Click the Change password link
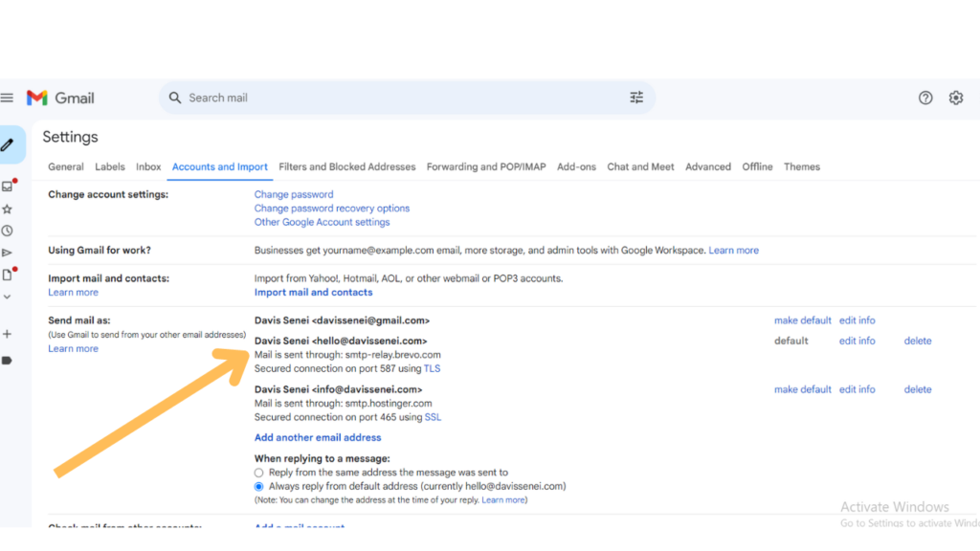Screen dimensions: 980x551 click(x=294, y=194)
